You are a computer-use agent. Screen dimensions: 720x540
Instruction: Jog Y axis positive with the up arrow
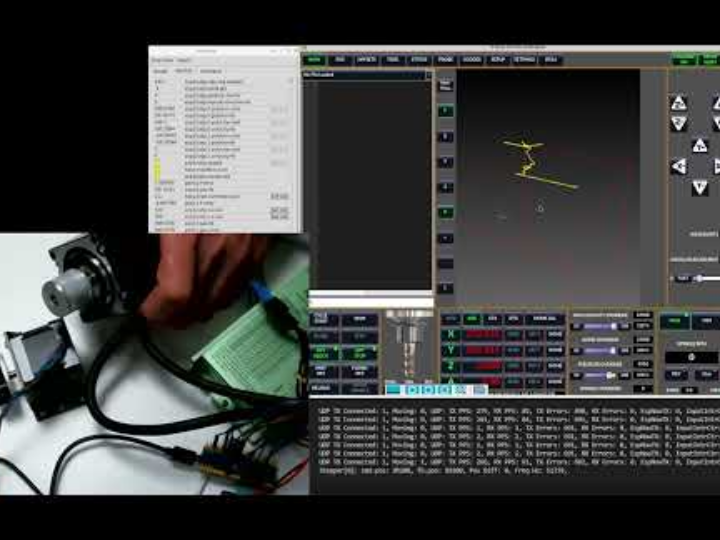700,145
